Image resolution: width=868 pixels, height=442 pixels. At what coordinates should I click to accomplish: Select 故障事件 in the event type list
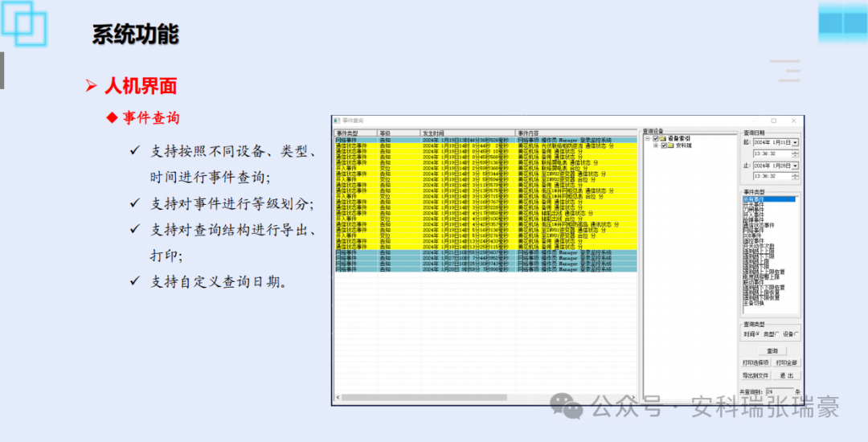pyautogui.click(x=751, y=219)
